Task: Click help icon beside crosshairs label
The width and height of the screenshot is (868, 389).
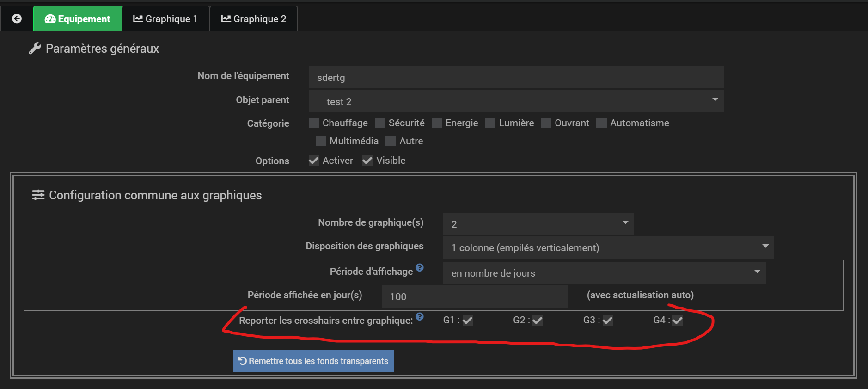Action: click(420, 316)
